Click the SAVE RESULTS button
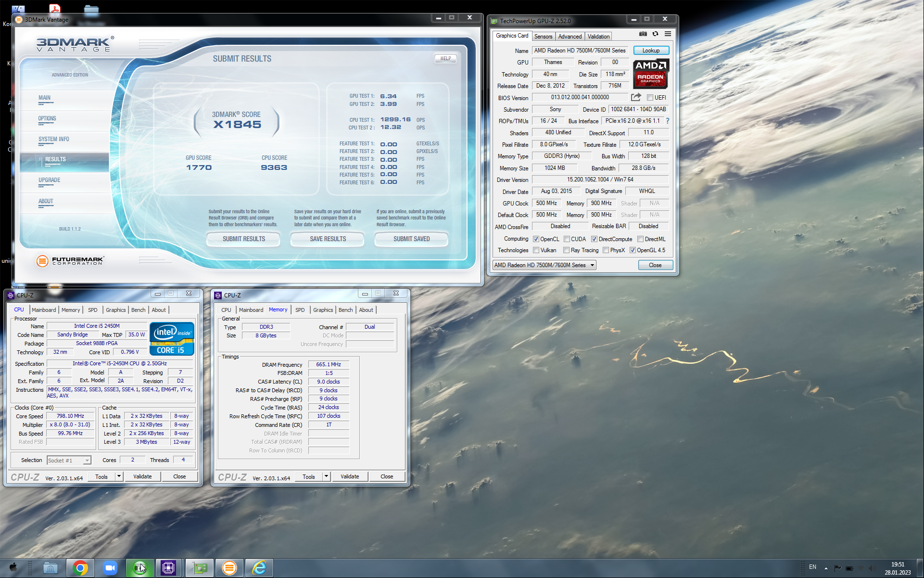 [x=328, y=239]
